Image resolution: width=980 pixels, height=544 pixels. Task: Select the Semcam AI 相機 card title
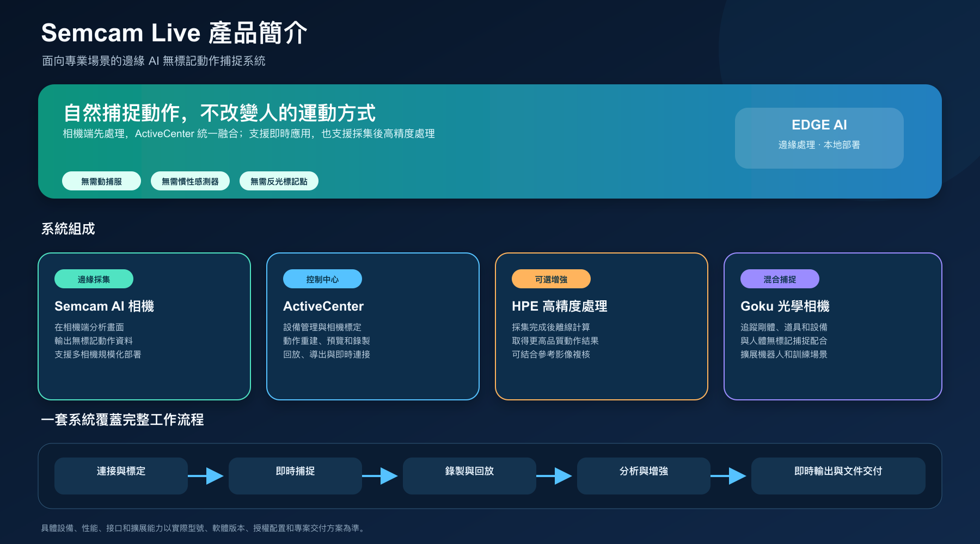104,306
